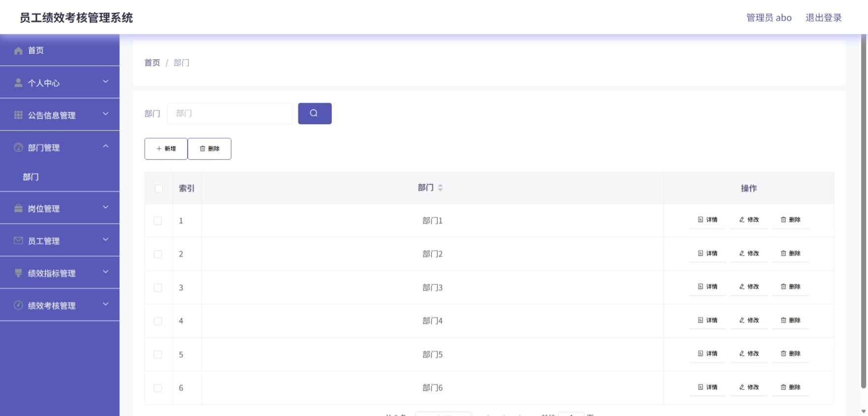
Task: Click the vertical page scrollbar
Action: pos(864,212)
